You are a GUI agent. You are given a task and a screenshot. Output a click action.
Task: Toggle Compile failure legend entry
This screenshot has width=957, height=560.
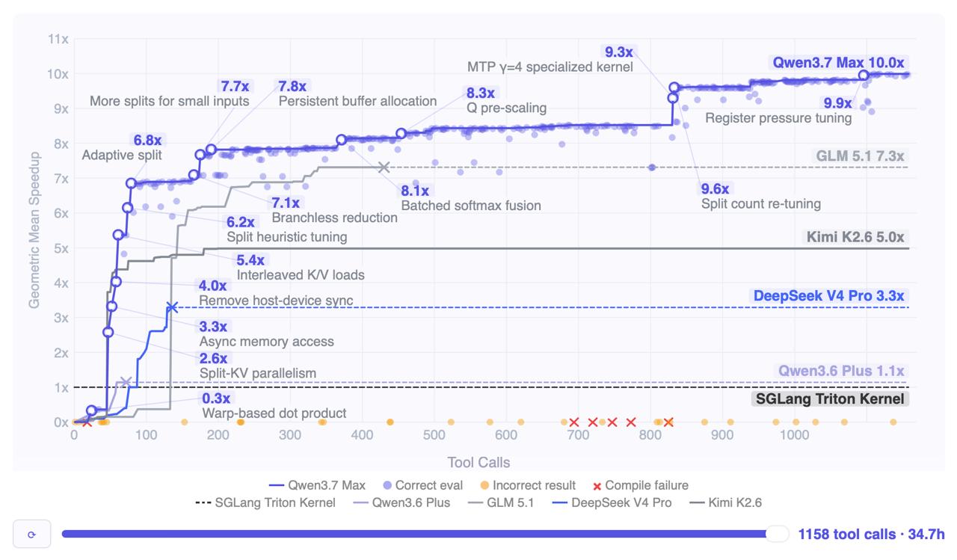[x=640, y=485]
